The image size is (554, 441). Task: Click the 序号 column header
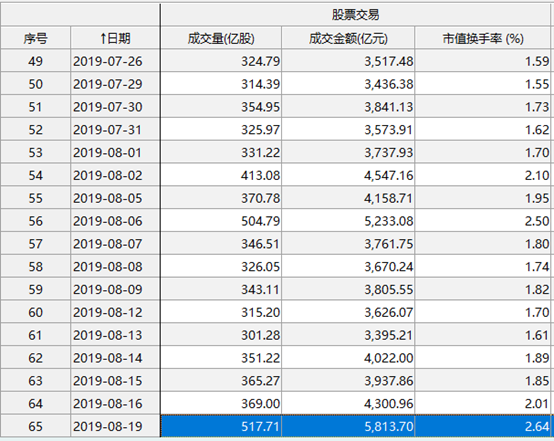click(35, 38)
